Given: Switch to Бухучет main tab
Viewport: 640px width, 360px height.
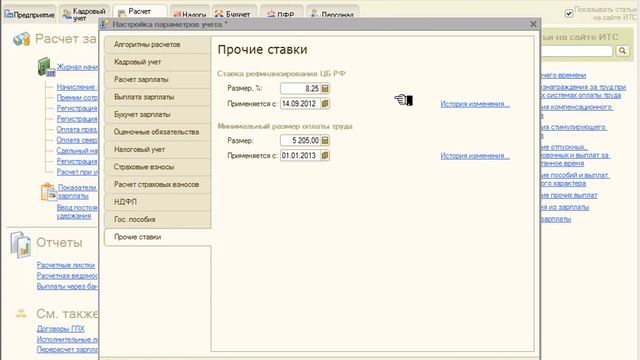Looking at the screenshot, I should point(235,13).
